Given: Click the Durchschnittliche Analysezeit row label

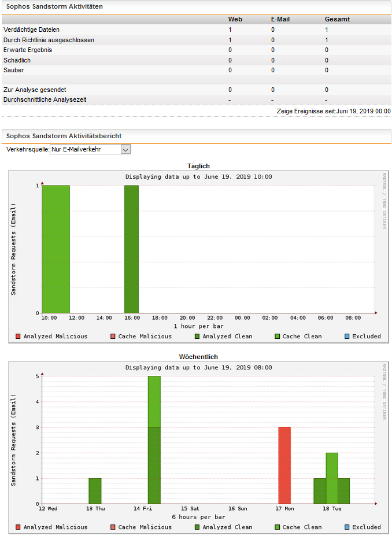Looking at the screenshot, I should (x=45, y=100).
